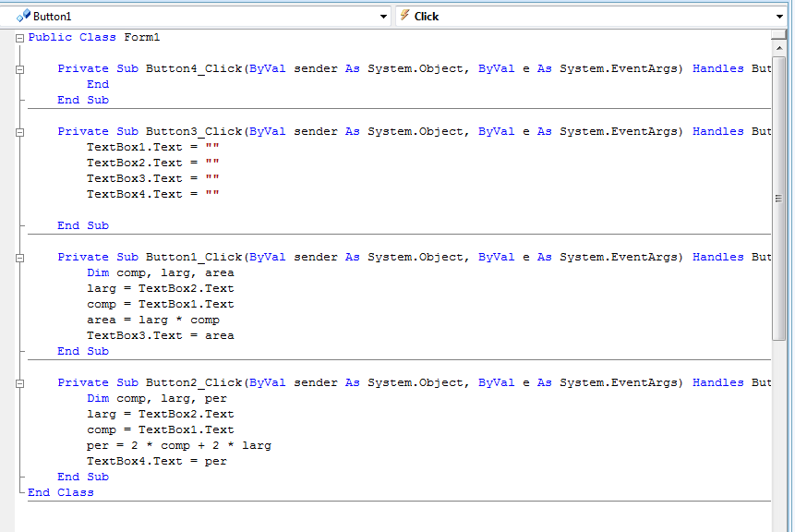Click the 'per = 2 * comp + 2 * larg' line

(179, 446)
